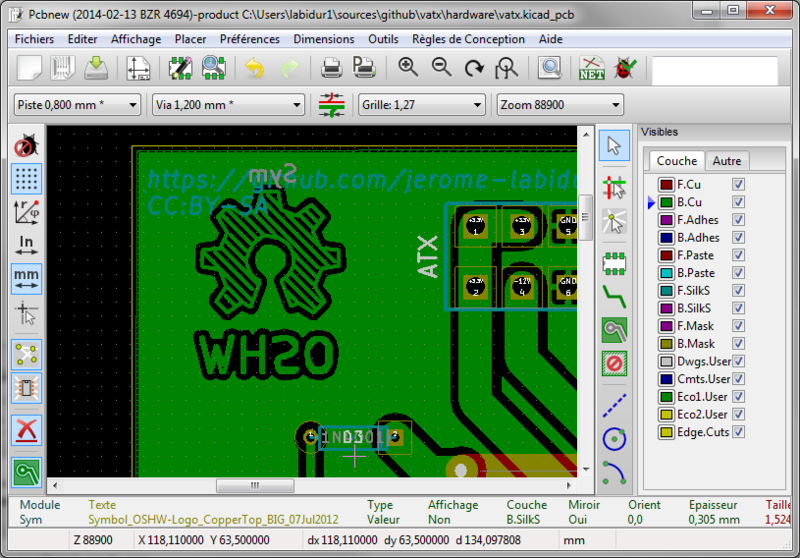Toggle module ratsnest icon
Viewport: 800px width, 558px height.
click(x=27, y=388)
